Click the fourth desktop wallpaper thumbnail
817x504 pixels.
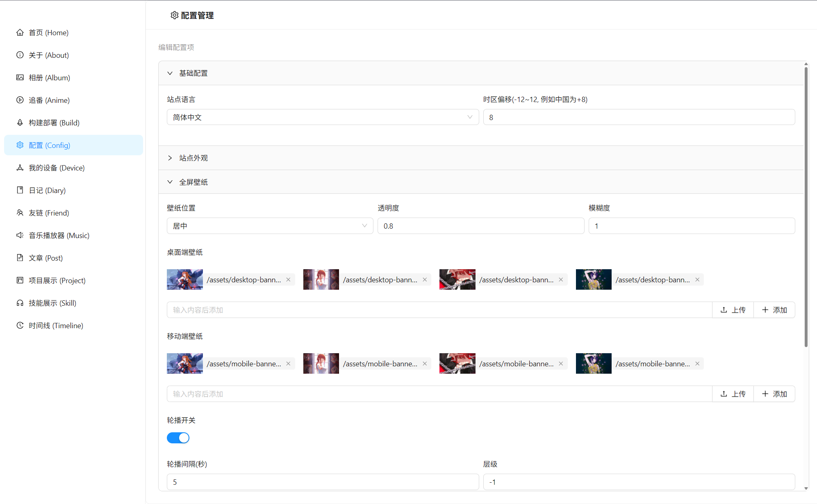pos(594,279)
